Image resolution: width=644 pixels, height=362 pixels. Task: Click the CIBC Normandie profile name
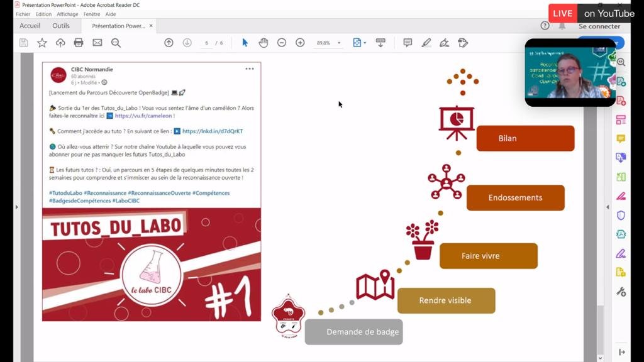point(92,69)
